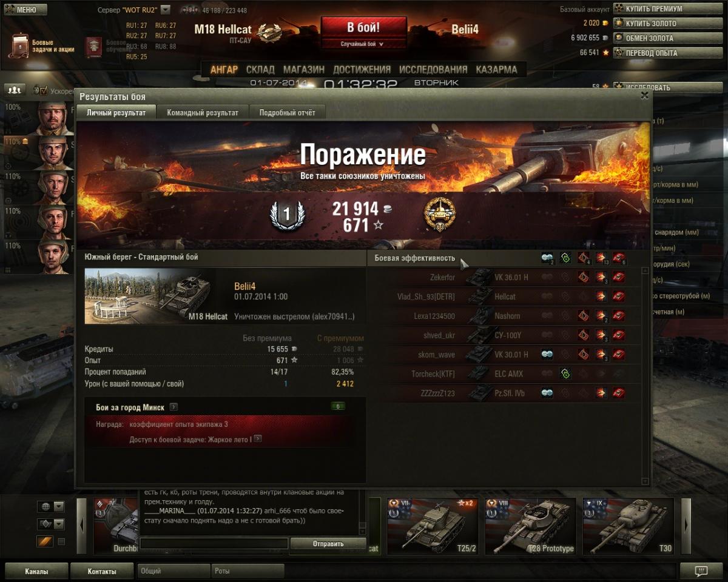Image resolution: width=728 pixels, height=582 pixels.
Task: Click the first-class rank badge icon
Action: [288, 214]
